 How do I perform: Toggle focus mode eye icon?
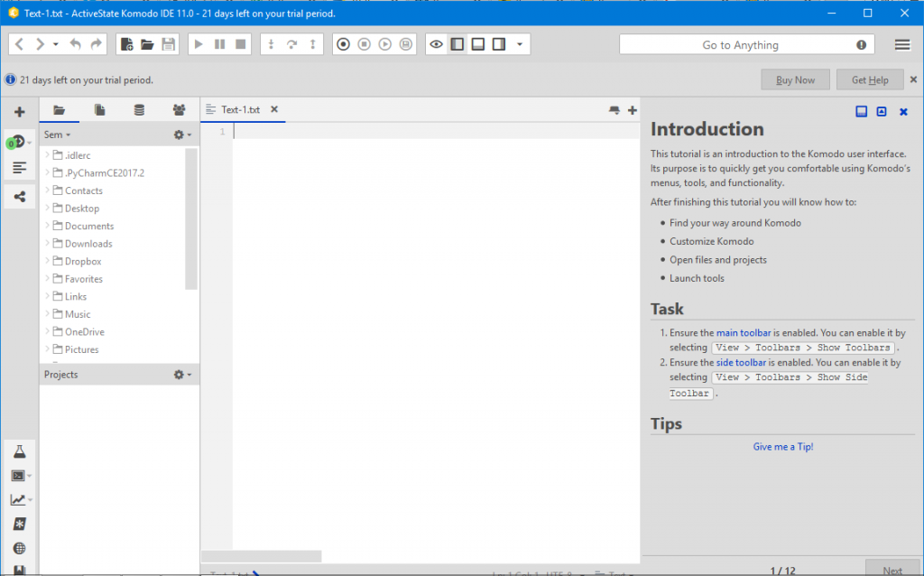pos(436,44)
